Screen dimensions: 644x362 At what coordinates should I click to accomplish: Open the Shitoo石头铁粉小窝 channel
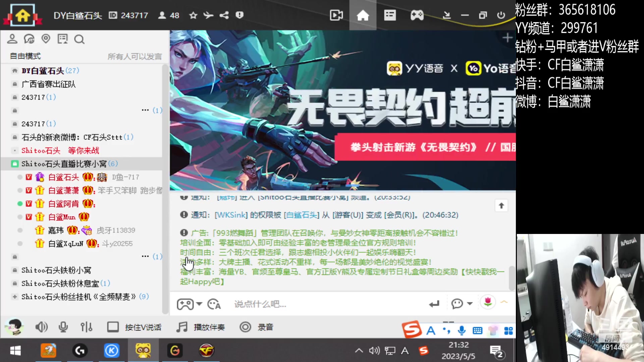tap(56, 270)
